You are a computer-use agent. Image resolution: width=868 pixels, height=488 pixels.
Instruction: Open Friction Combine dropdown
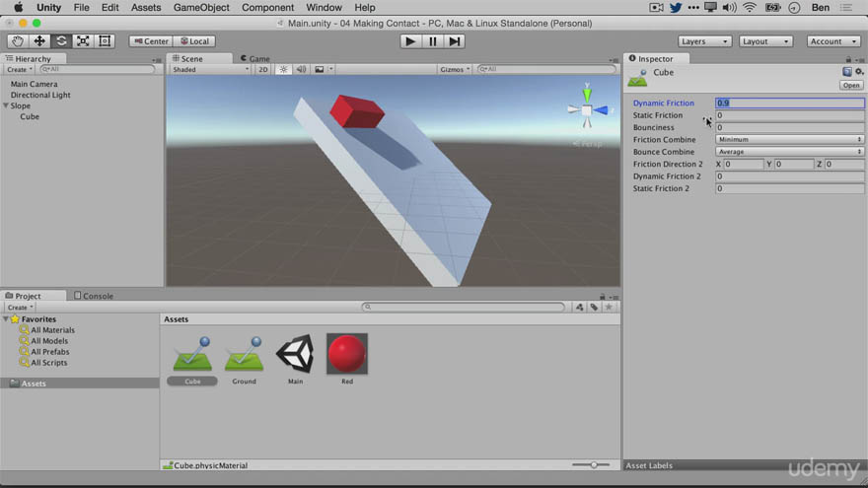pyautogui.click(x=789, y=139)
